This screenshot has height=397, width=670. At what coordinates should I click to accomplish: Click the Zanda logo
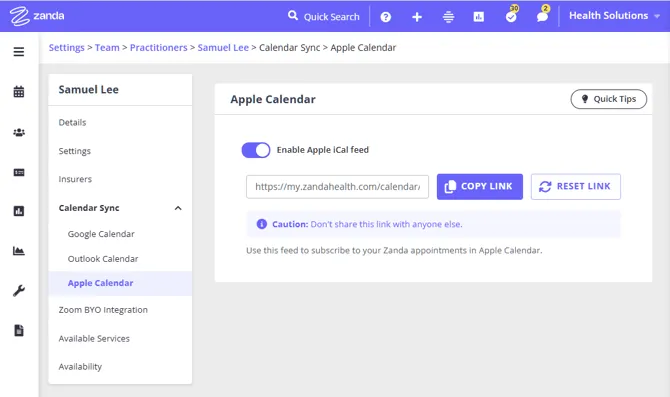coord(37,16)
